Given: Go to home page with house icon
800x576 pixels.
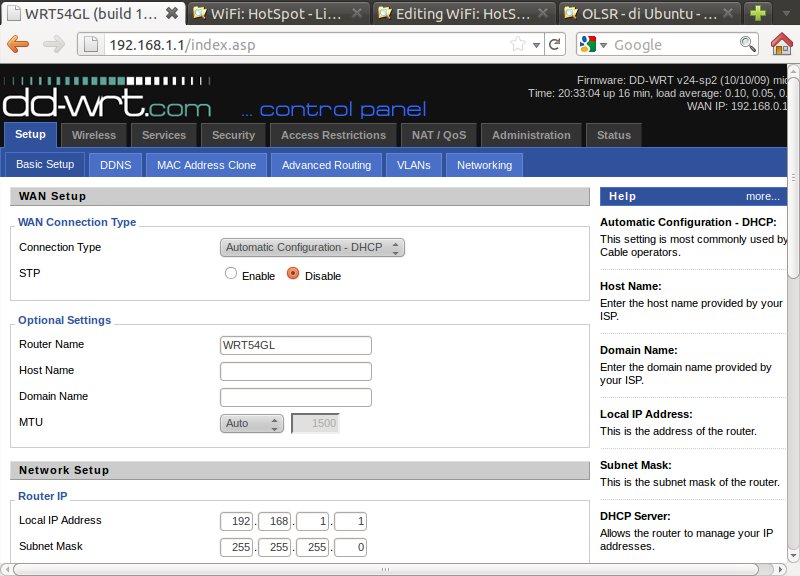Looking at the screenshot, I should 782,44.
